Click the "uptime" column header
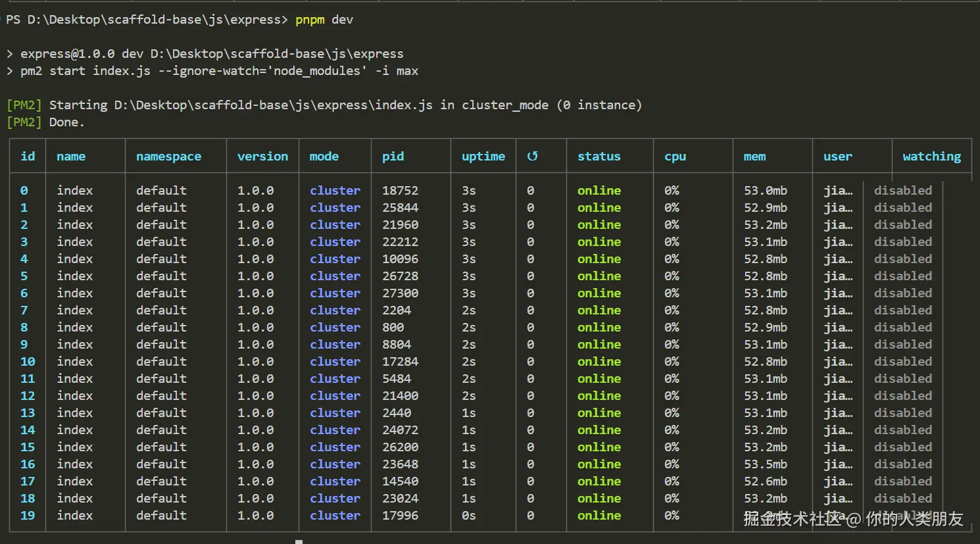The width and height of the screenshot is (980, 544). pyautogui.click(x=483, y=157)
